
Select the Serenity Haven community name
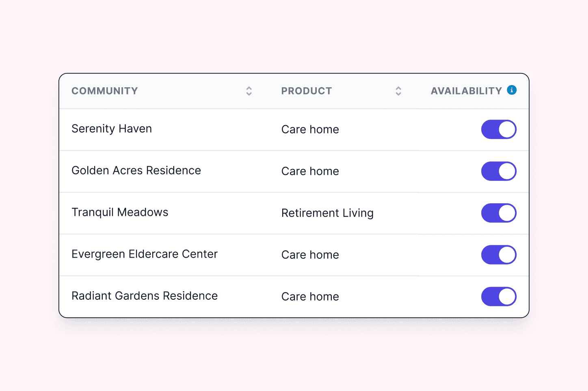coord(112,129)
